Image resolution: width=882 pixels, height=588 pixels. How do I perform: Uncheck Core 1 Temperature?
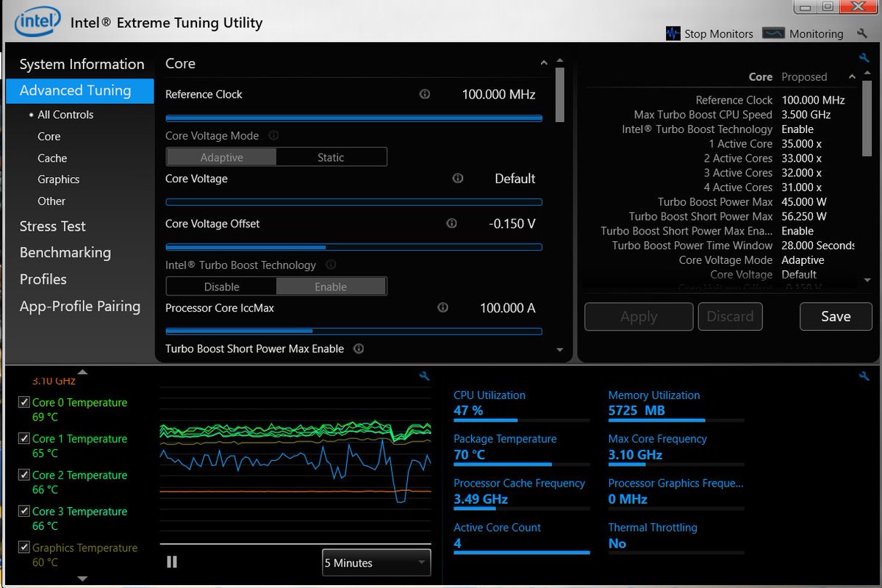(x=24, y=439)
